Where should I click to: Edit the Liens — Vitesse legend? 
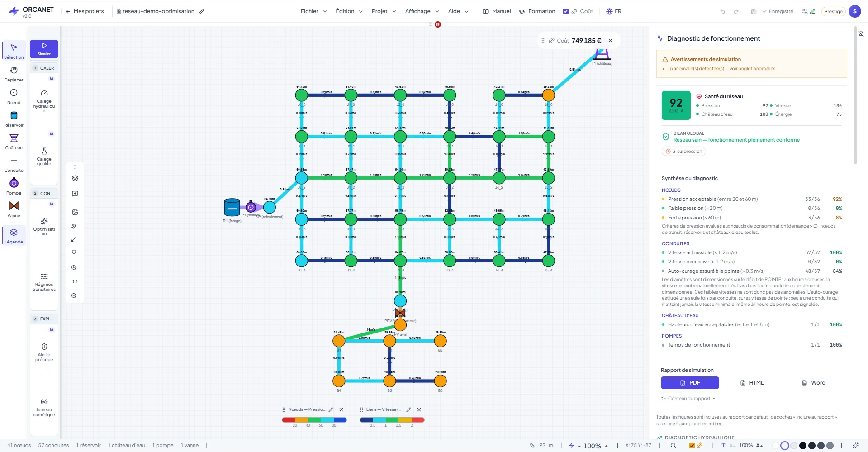pos(409,409)
